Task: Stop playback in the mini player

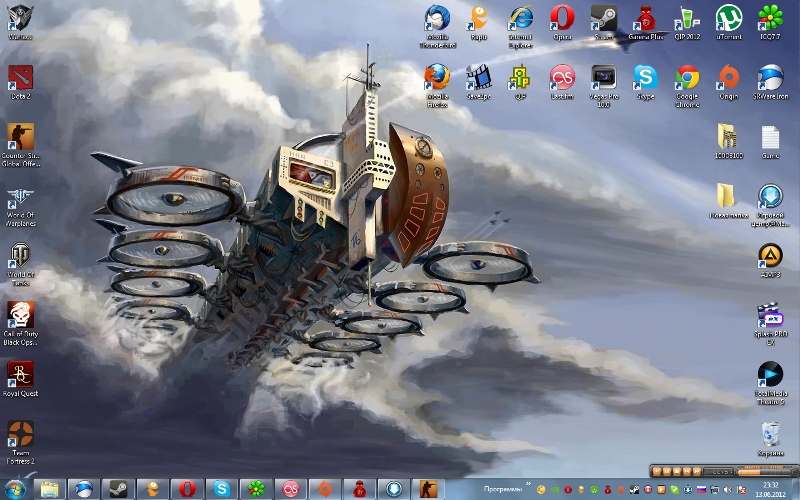Action: [x=677, y=471]
